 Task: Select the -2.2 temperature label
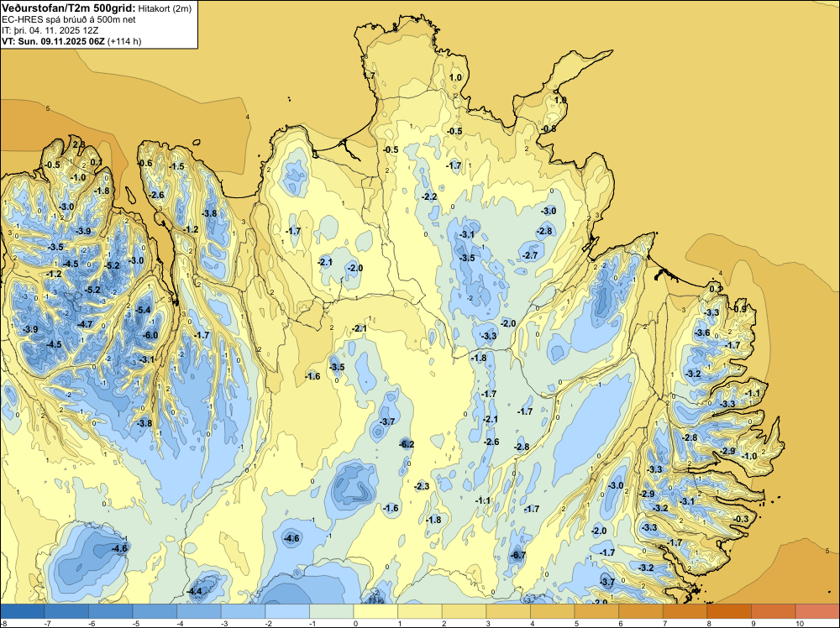(x=429, y=197)
